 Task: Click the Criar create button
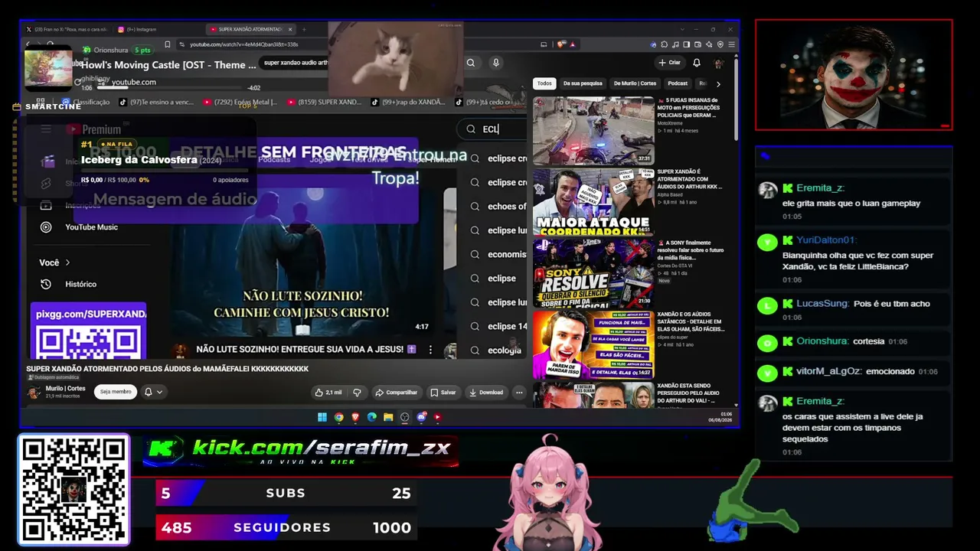coord(669,63)
